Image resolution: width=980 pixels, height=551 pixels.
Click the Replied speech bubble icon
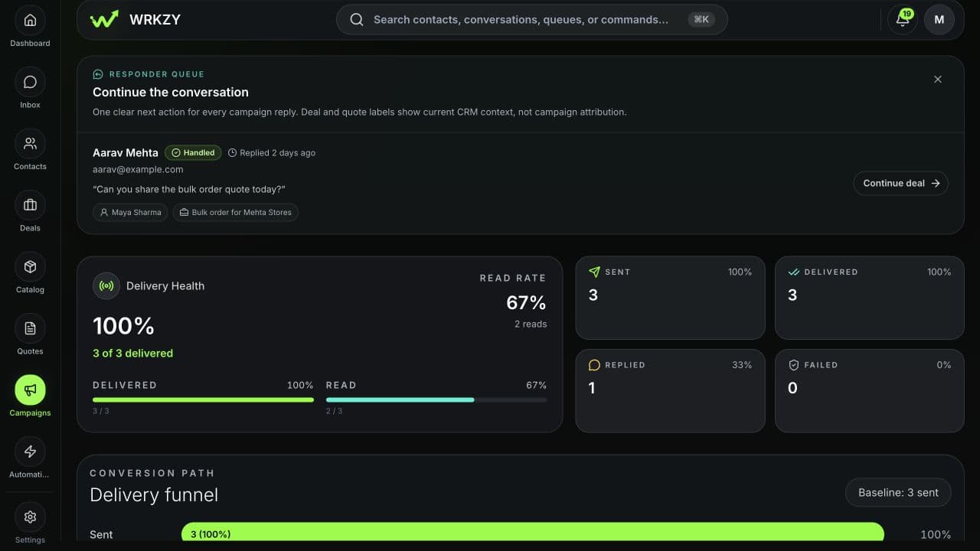(594, 365)
